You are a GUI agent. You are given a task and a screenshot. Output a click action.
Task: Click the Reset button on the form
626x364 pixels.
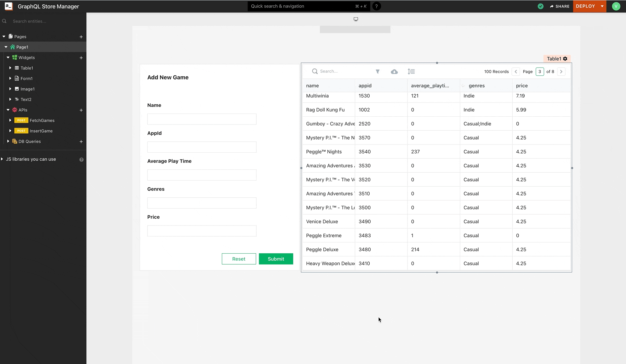click(x=239, y=259)
